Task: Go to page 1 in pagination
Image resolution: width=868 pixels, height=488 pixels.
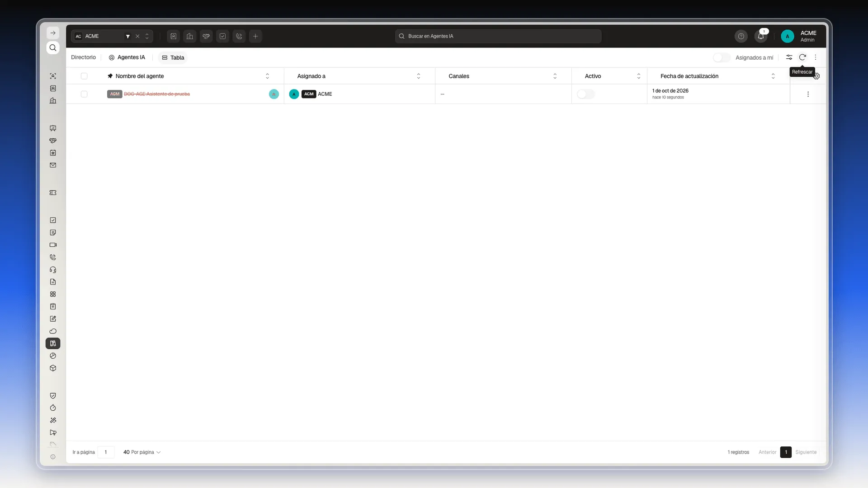Action: (x=786, y=452)
